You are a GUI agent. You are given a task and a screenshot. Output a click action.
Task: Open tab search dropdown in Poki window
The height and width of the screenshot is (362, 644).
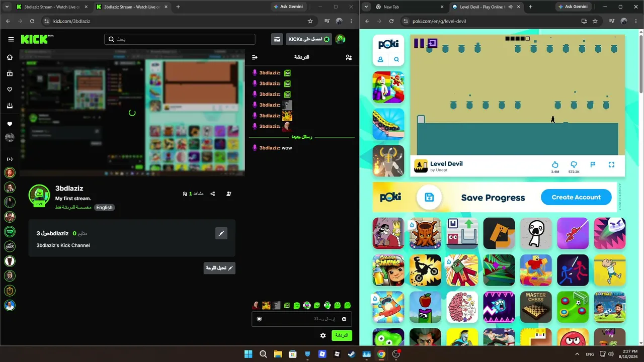tap(366, 7)
